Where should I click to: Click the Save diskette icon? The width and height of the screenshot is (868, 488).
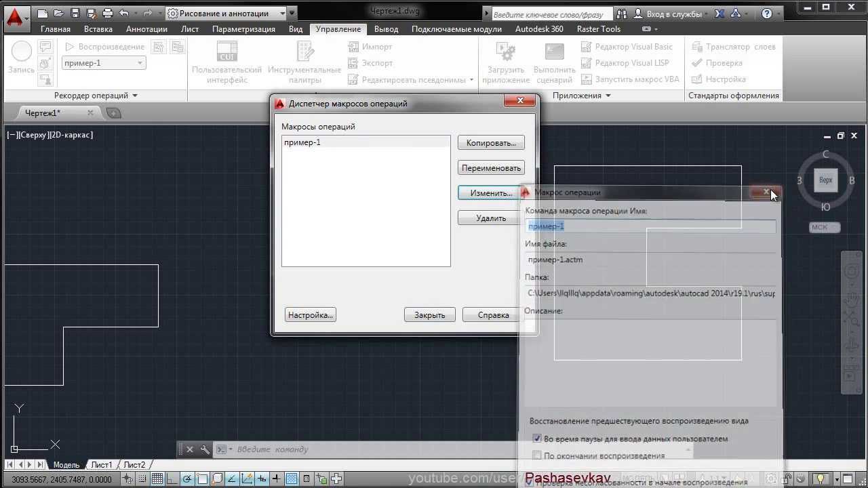click(x=75, y=13)
